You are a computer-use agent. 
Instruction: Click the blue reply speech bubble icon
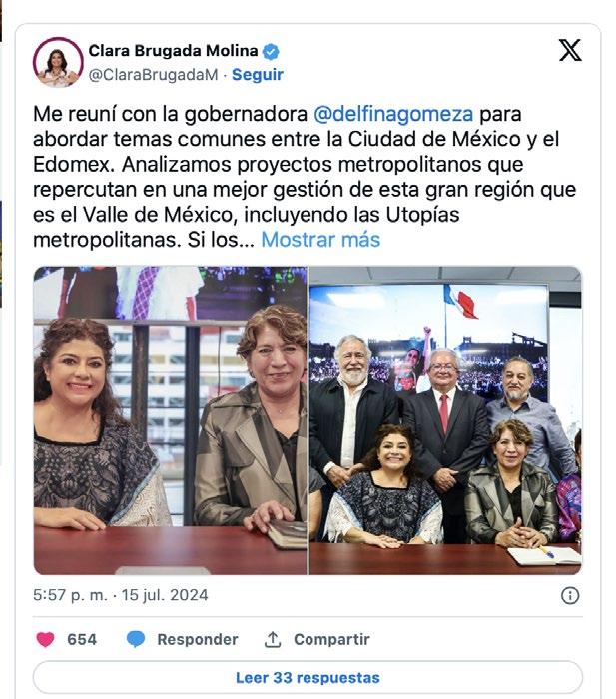[x=136, y=639]
